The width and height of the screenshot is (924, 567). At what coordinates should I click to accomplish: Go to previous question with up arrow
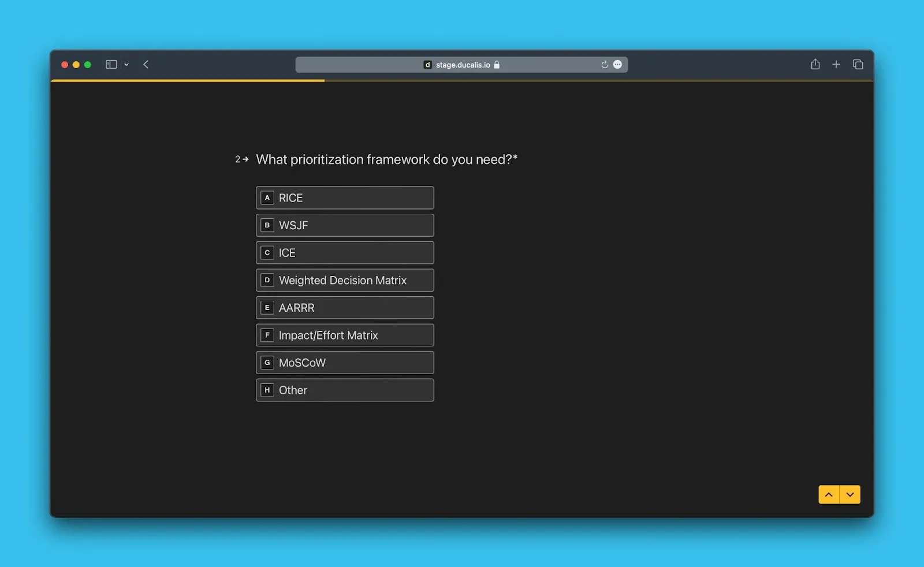tap(829, 495)
